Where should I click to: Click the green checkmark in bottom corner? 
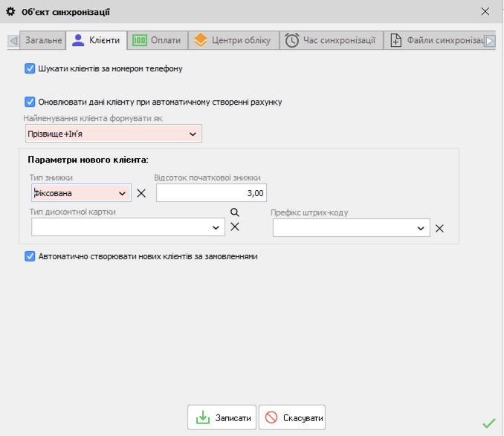(x=488, y=423)
